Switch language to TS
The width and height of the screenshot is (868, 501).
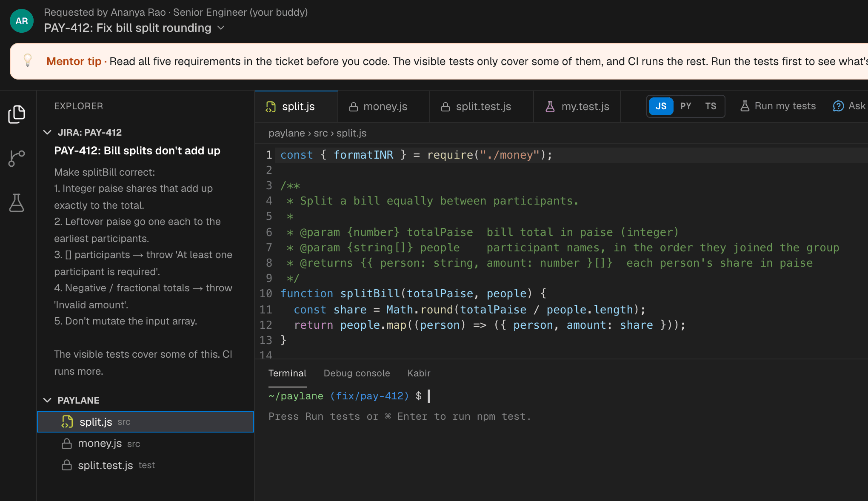pyautogui.click(x=711, y=106)
